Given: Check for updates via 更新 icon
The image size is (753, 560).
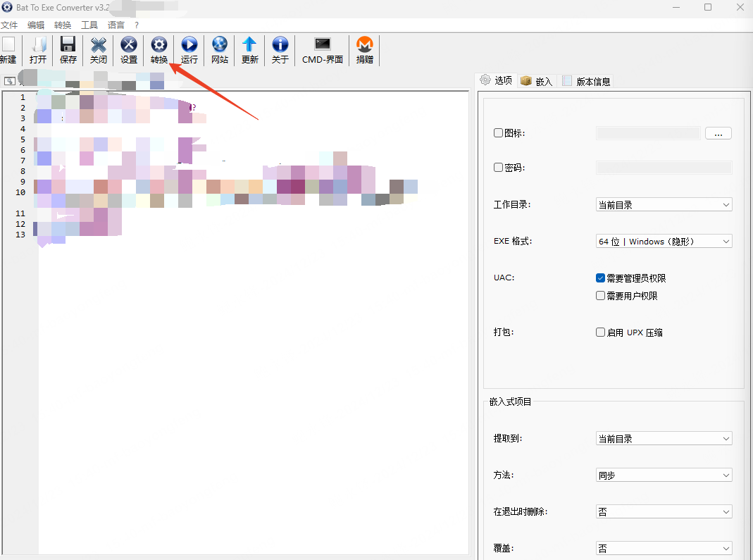Looking at the screenshot, I should 250,50.
